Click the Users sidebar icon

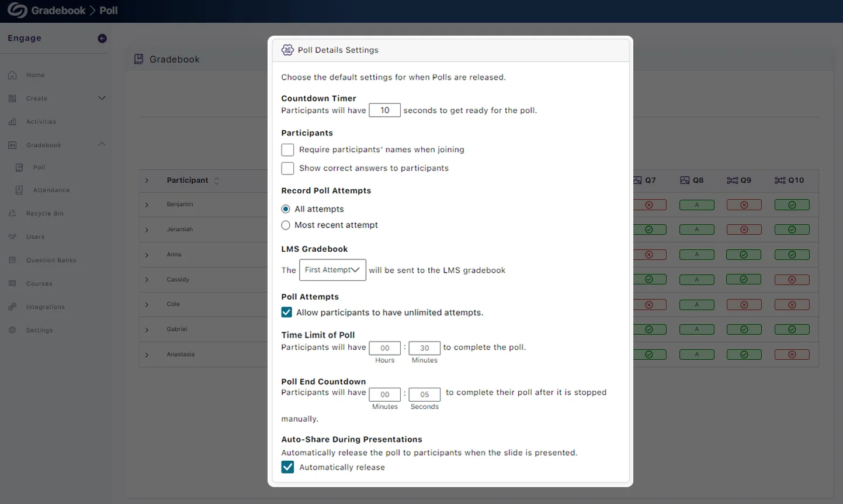[12, 237]
